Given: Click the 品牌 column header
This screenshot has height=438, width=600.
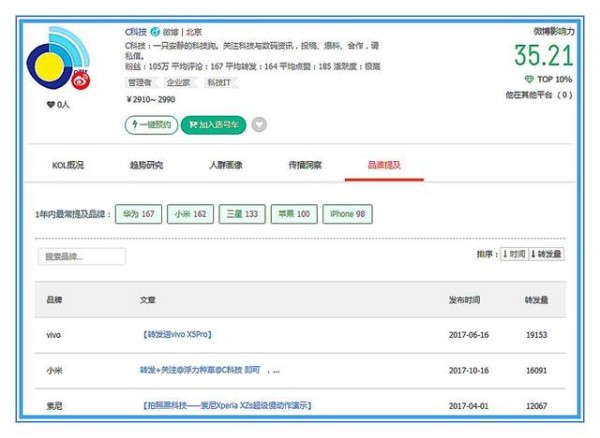Looking at the screenshot, I should (x=54, y=300).
